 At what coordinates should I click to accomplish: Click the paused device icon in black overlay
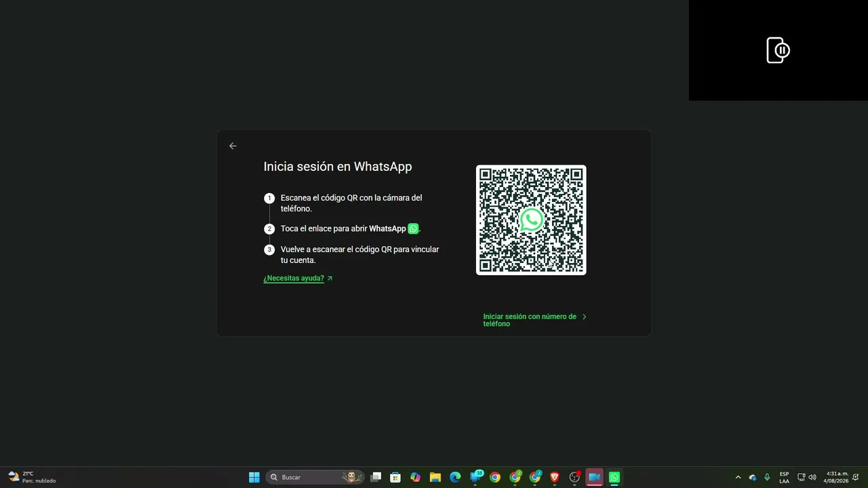click(x=778, y=50)
